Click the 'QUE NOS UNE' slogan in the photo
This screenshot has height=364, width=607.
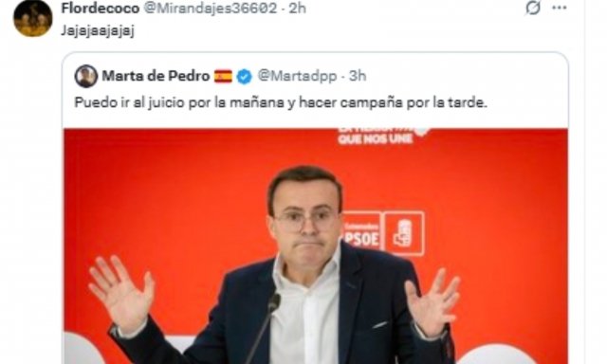coord(376,138)
